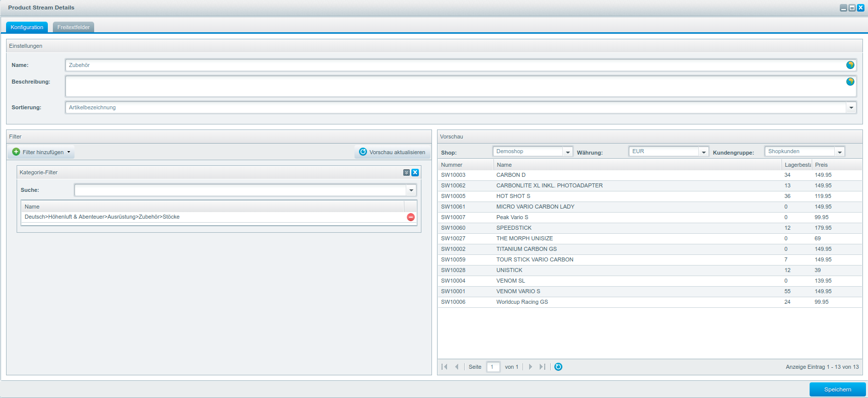
Task: Select row HOT SHOT S
Action: pyautogui.click(x=649, y=196)
